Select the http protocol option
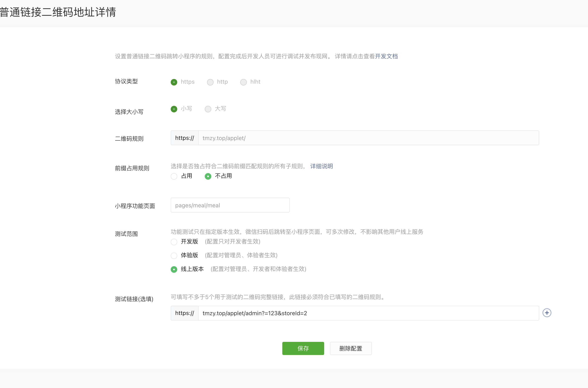Image resolution: width=588 pixels, height=388 pixels. (x=210, y=82)
